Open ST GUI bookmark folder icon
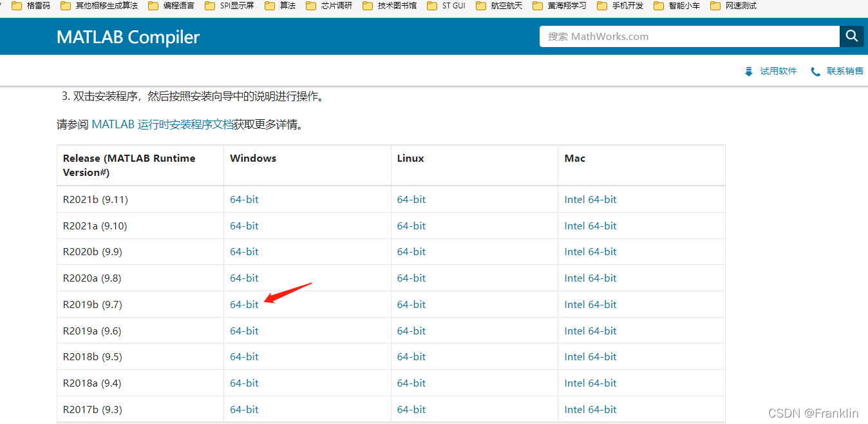The height and width of the screenshot is (424, 868). [x=431, y=6]
